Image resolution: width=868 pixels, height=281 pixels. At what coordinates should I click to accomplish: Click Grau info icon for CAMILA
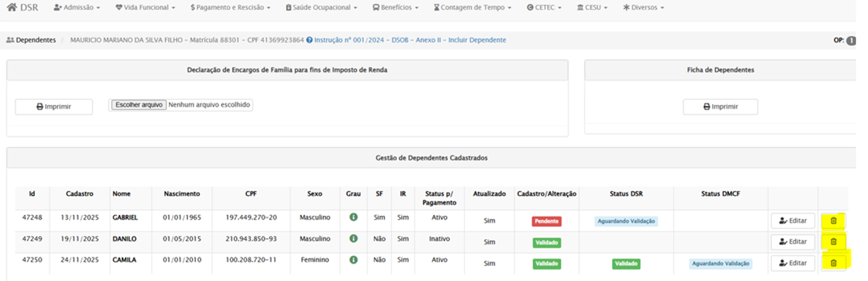coord(353,260)
